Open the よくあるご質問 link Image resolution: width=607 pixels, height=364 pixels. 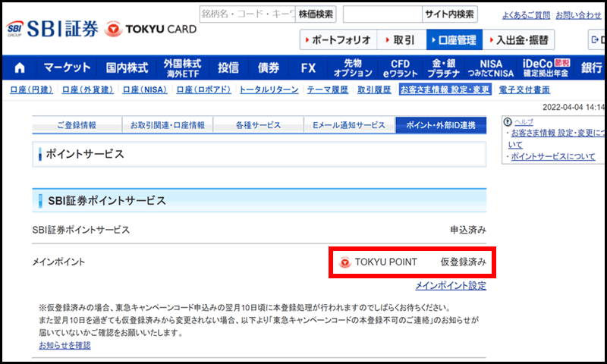tap(526, 15)
